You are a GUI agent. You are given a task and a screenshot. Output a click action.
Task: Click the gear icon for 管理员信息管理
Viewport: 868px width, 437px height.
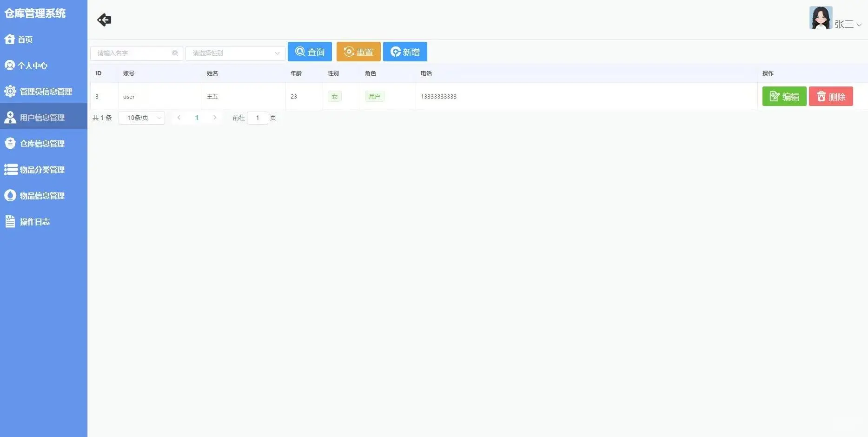click(10, 91)
